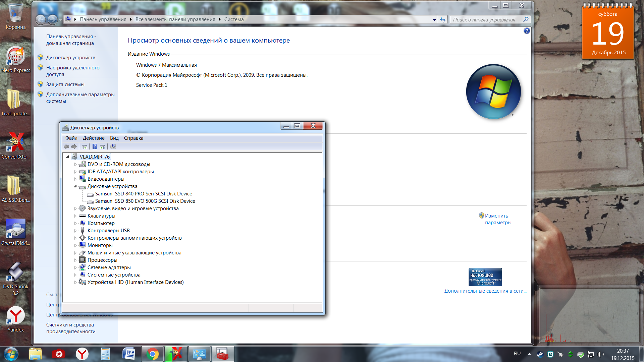Open Microsoft Word from the taskbar
The height and width of the screenshot is (362, 644).
click(x=129, y=354)
